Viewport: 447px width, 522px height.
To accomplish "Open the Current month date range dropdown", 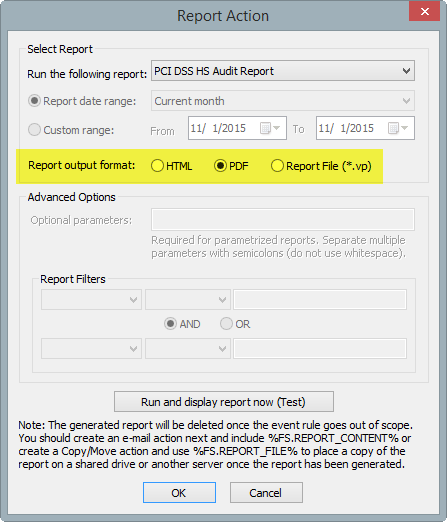I will 283,101.
